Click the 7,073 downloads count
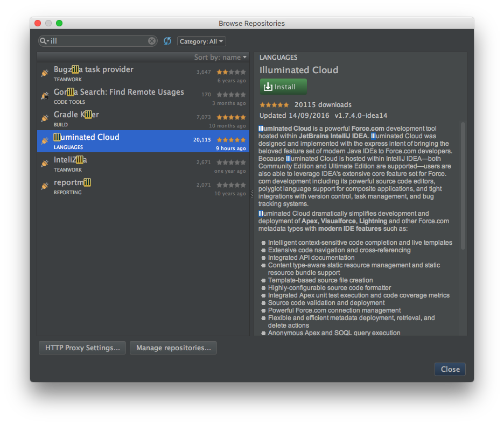Viewport: 504px width, 425px height. 204,117
